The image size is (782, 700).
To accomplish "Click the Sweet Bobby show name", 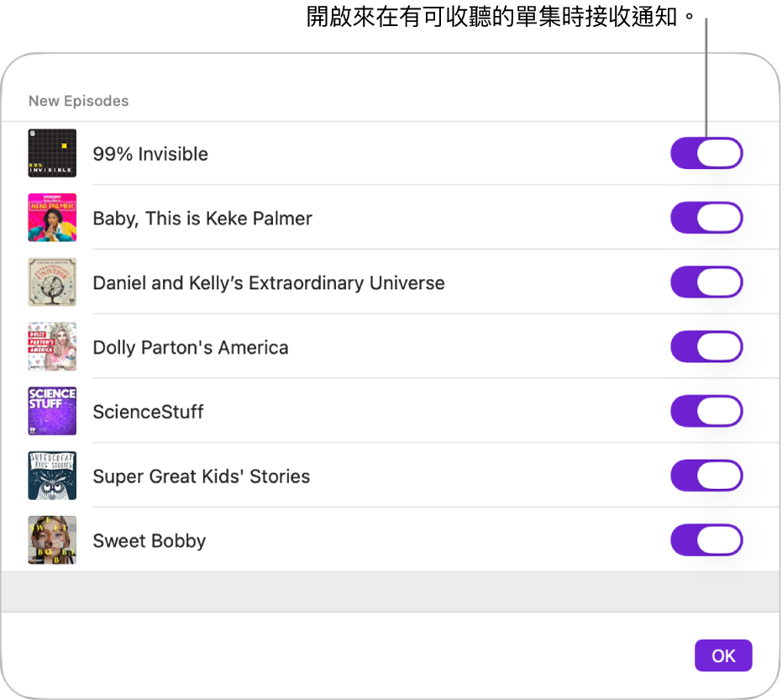I will point(149,540).
